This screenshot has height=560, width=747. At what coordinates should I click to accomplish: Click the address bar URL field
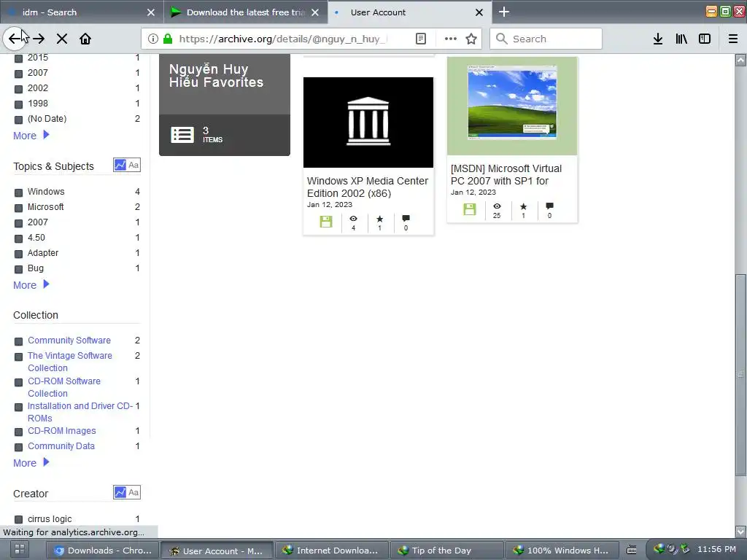(x=284, y=39)
